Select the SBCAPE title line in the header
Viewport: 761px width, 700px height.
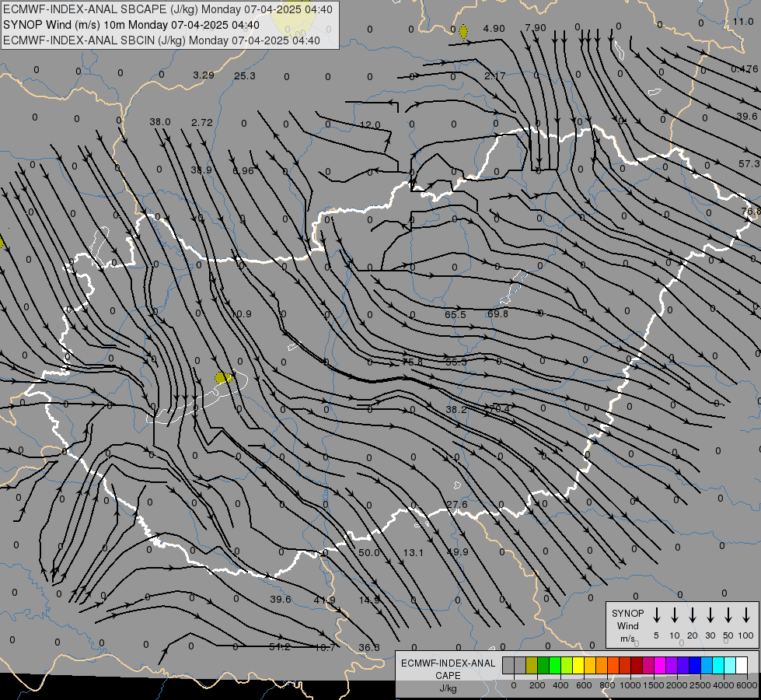(168, 9)
